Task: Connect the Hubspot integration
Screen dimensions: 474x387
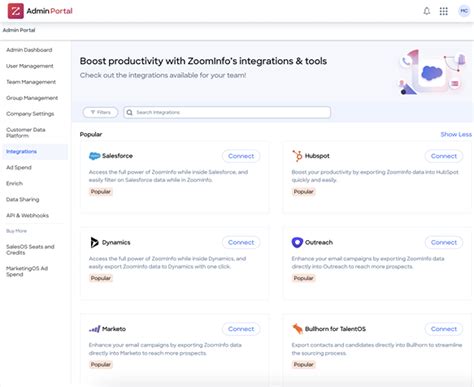Action: [444, 156]
